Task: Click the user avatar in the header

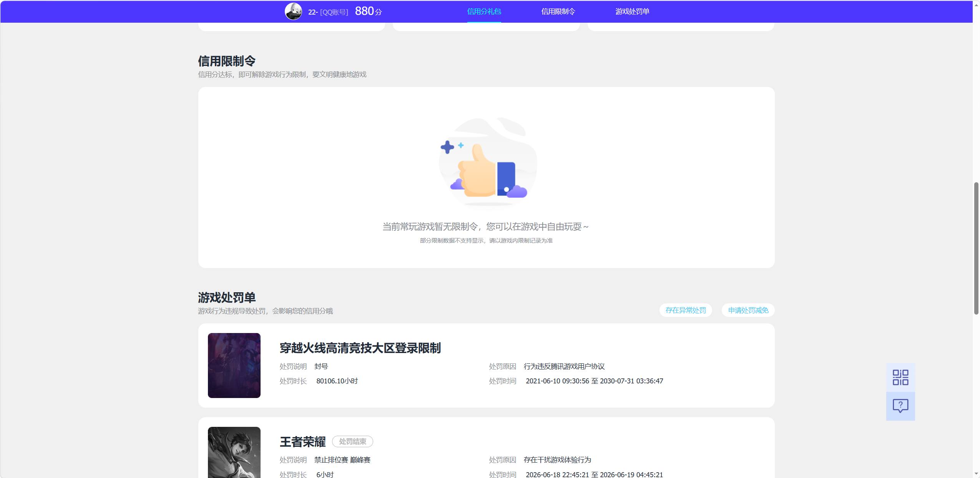Action: point(293,12)
